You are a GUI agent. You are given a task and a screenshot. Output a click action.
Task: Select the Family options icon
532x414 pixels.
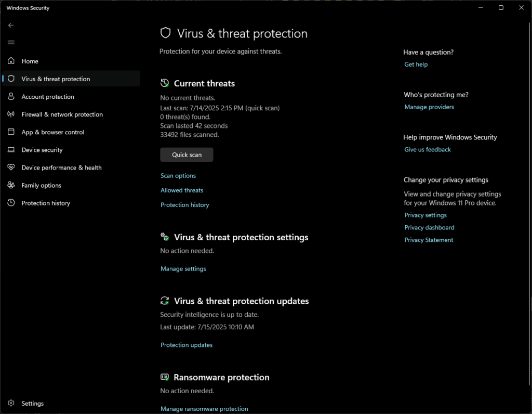click(11, 185)
